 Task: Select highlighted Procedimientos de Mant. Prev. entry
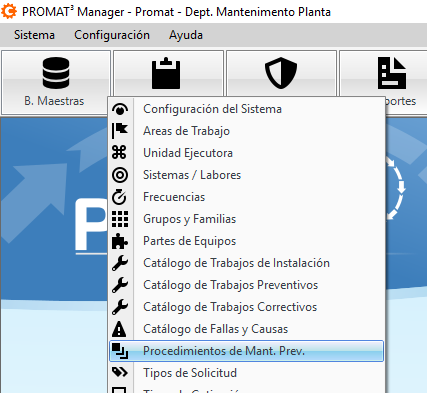tap(247, 351)
